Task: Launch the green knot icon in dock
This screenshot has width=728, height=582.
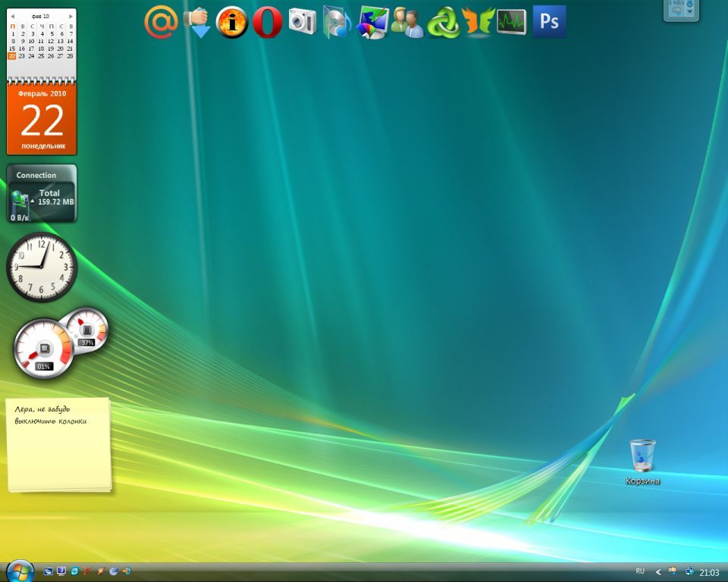Action: pos(443,22)
